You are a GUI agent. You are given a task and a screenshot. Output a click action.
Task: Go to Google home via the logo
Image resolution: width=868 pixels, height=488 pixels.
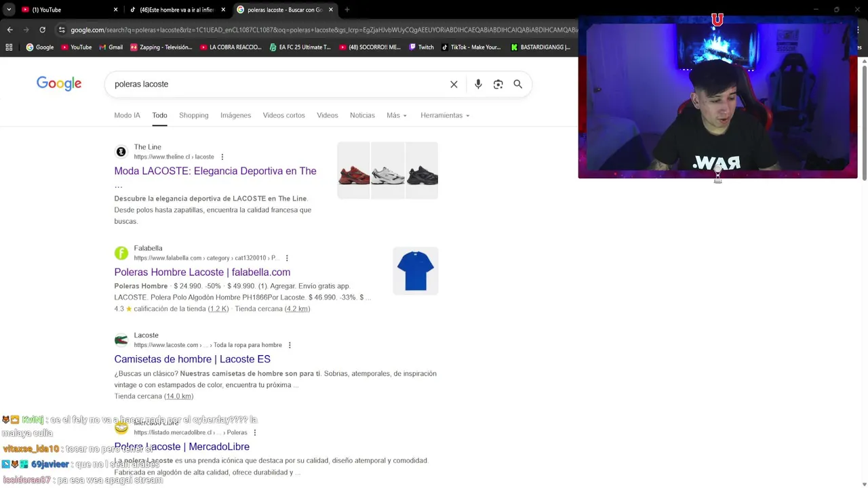[59, 83]
